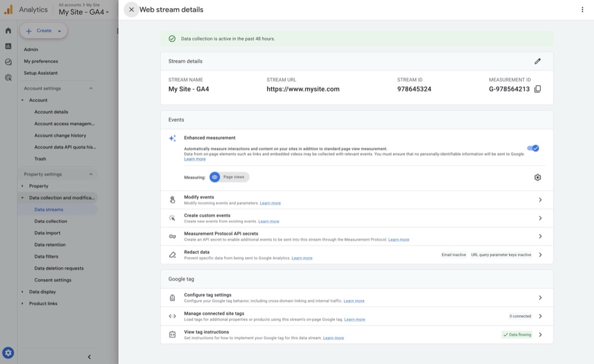
Task: Open My Site - GA4 property selector
Action: coord(84,12)
